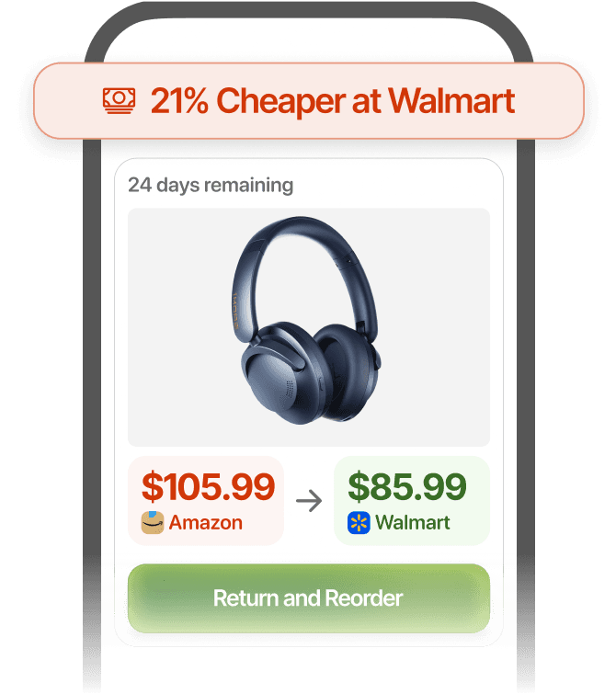Click the arrow between the two prices
616x694 pixels.
pos(309,501)
